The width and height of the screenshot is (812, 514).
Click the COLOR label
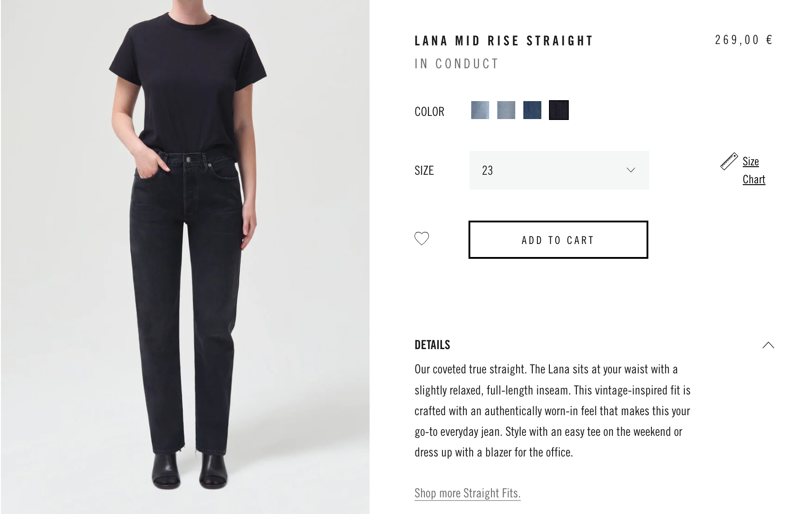[429, 111]
